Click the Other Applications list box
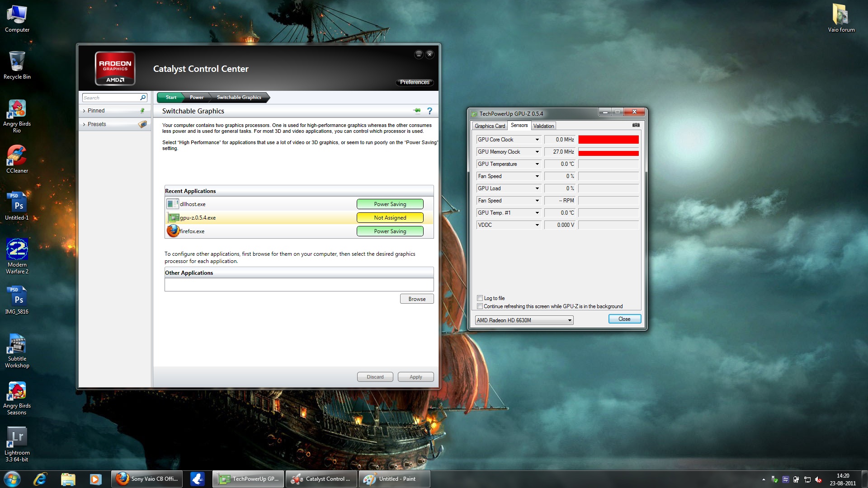The width and height of the screenshot is (868, 488). pyautogui.click(x=299, y=285)
